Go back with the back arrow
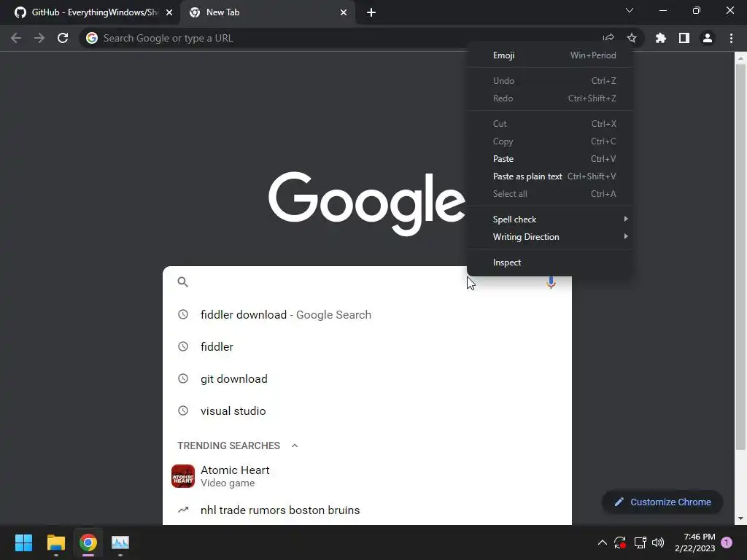747x560 pixels. tap(16, 38)
